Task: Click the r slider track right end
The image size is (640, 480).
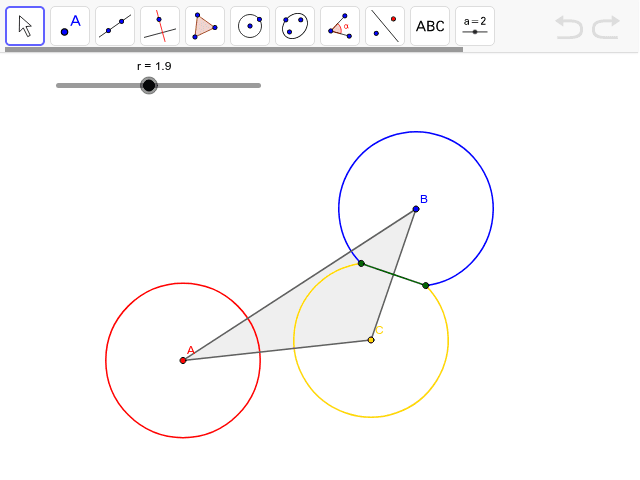Action: 258,85
